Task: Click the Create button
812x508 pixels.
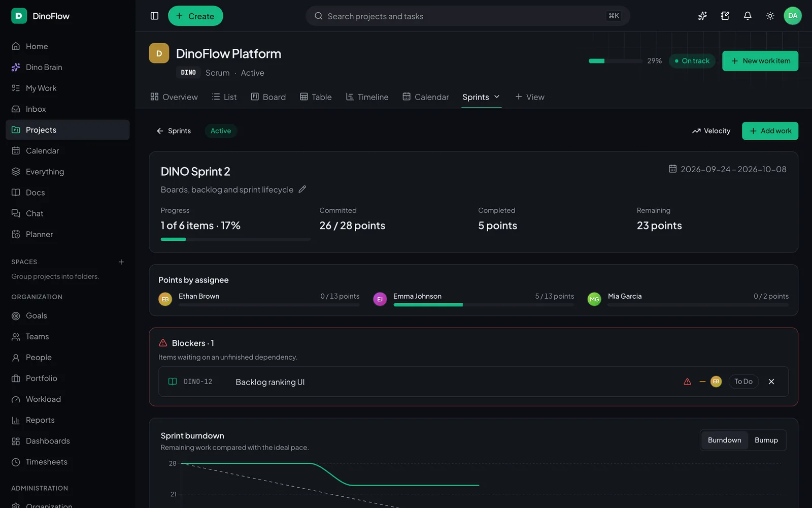Action: (195, 16)
